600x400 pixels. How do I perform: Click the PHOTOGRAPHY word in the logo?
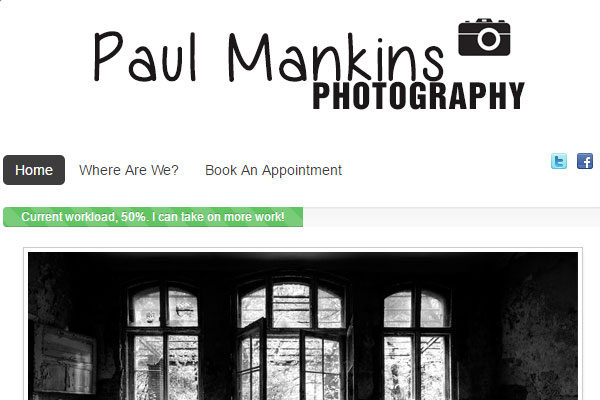point(419,96)
